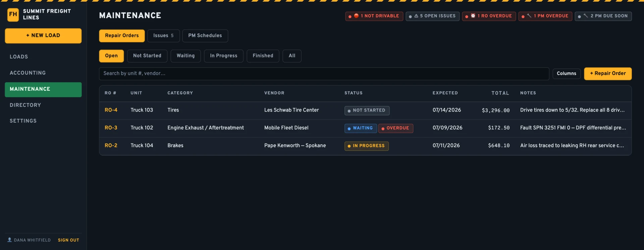Filter repair orders by Not Started
The height and width of the screenshot is (250, 644).
[147, 56]
